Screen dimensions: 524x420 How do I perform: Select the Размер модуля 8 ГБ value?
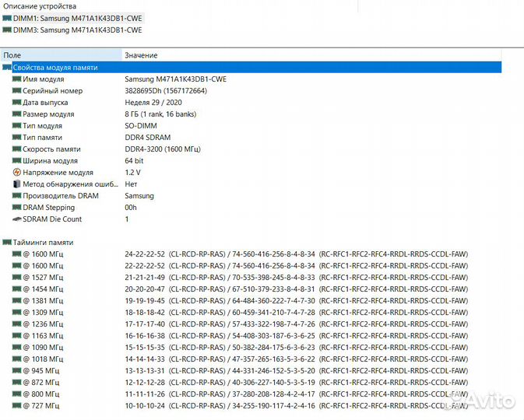click(x=158, y=114)
